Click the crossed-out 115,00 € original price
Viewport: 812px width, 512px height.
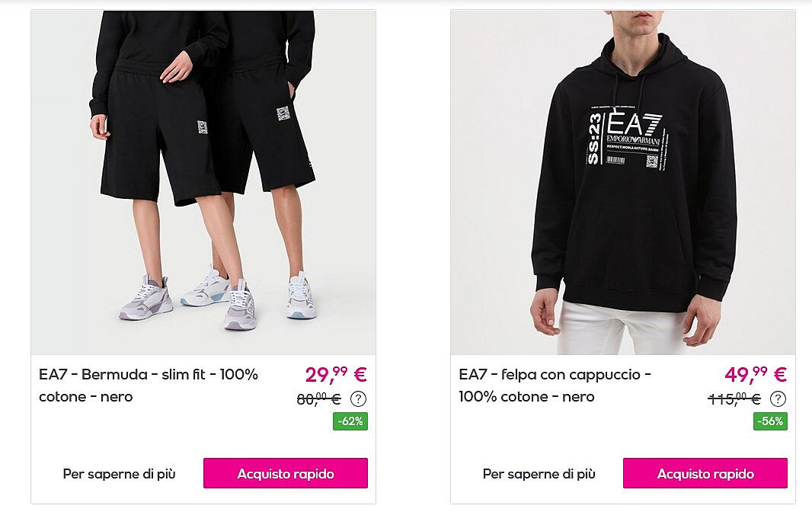[x=734, y=399]
